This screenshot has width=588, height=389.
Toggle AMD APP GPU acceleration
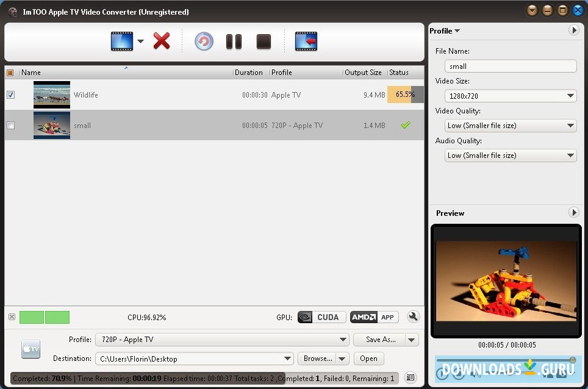pyautogui.click(x=374, y=317)
